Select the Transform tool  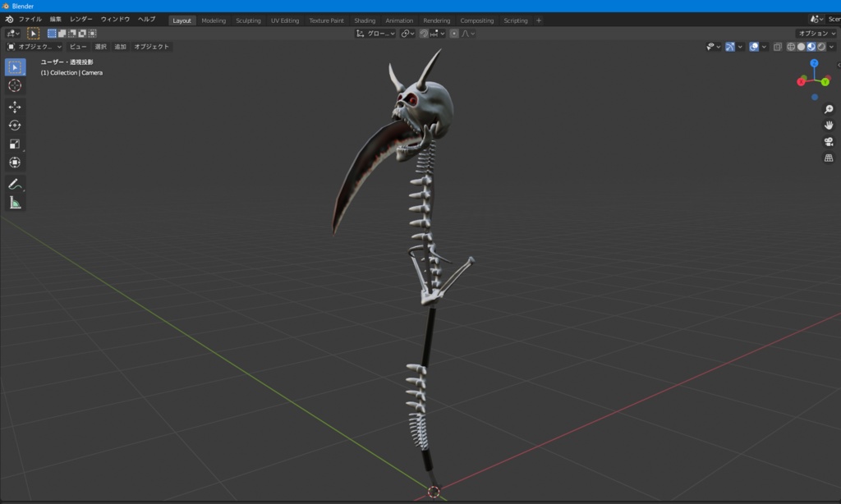click(15, 162)
